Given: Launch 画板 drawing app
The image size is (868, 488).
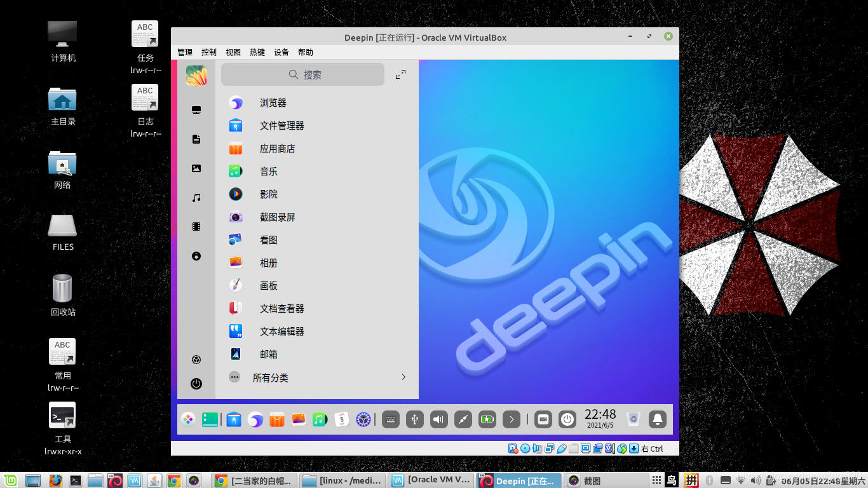Looking at the screenshot, I should [x=317, y=286].
